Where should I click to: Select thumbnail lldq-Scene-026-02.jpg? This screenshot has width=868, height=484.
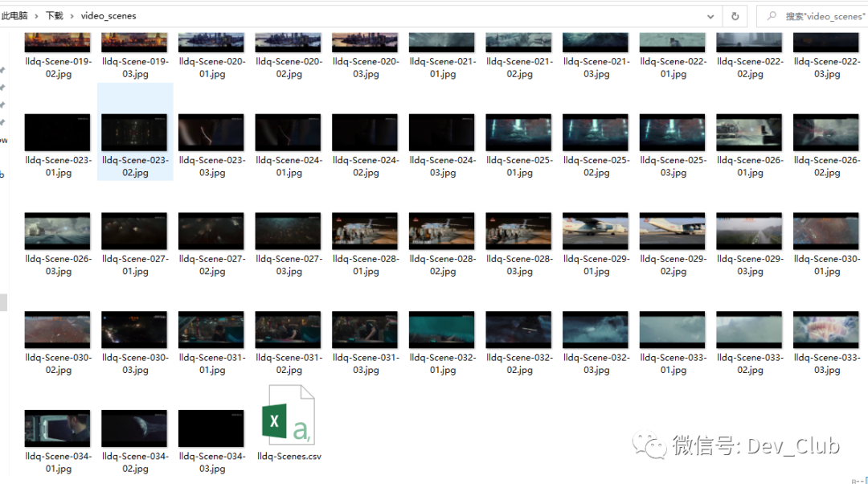click(x=826, y=133)
